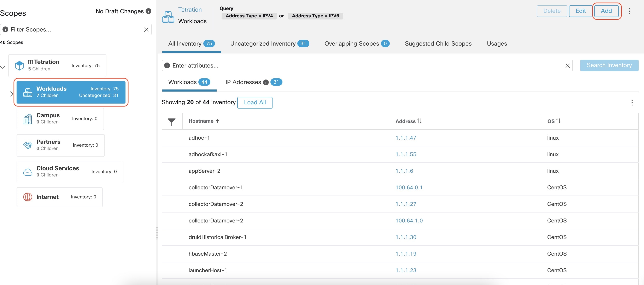Viewport: 644px width, 285px height.
Task: Expand the Workloads scope children chevron
Action: pyautogui.click(x=12, y=94)
